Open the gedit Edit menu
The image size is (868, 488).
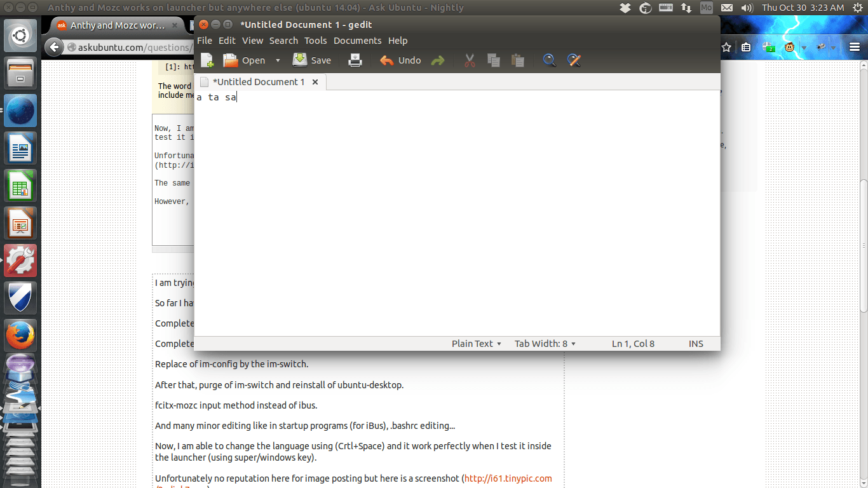(227, 40)
